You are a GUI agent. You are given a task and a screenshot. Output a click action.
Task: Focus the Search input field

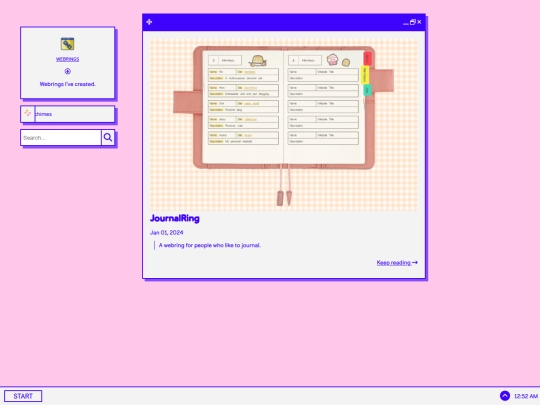coord(61,138)
